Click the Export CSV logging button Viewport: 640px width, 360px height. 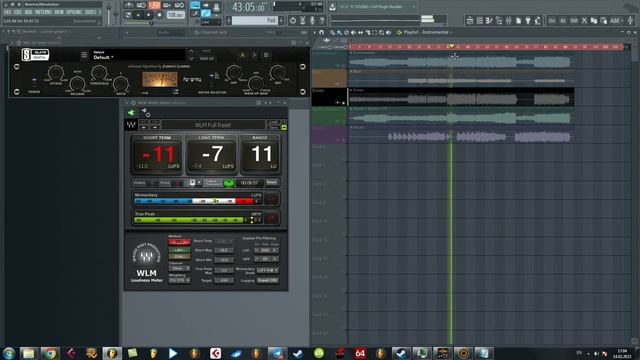point(268,280)
